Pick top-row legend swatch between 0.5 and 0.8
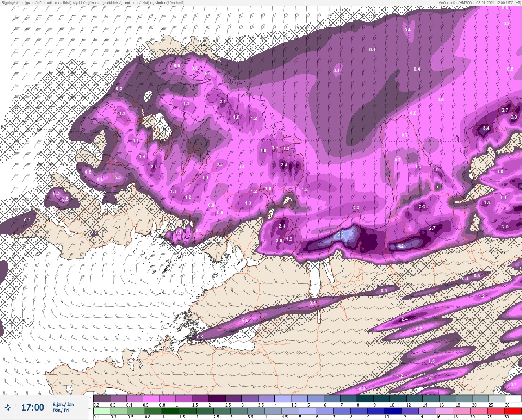The image size is (522, 420). coord(151,398)
